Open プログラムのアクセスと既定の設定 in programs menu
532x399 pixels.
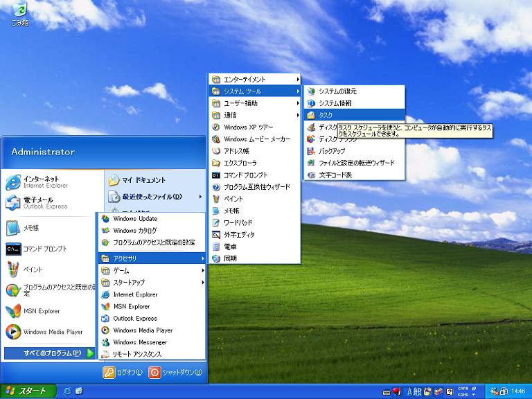coord(152,242)
